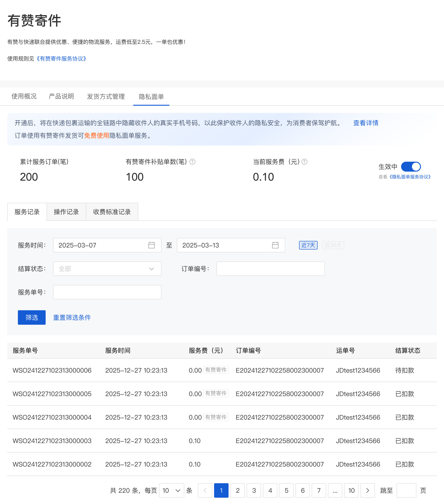Click help icon beside 有赞寄件补贴单数
Image resolution: width=444 pixels, height=504 pixels.
coord(192,162)
